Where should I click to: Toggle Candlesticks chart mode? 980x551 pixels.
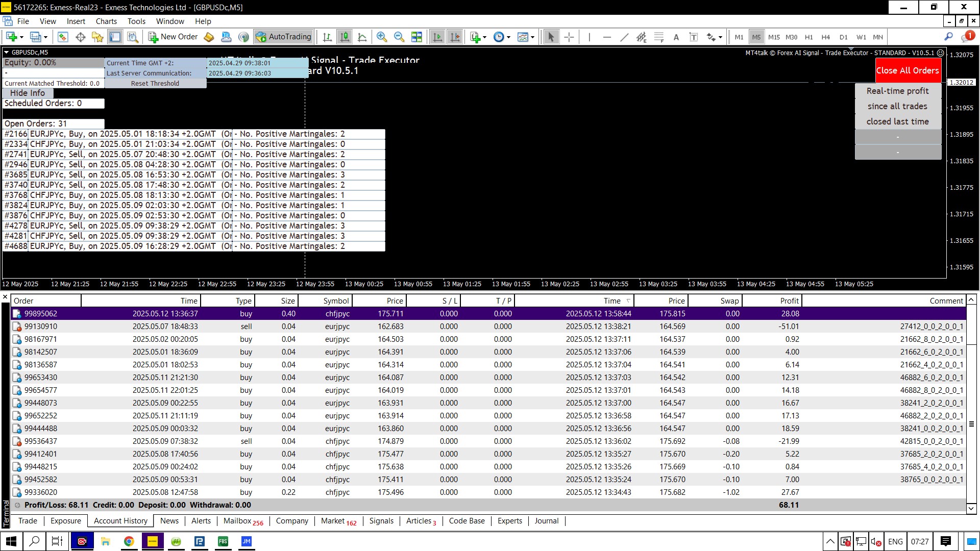[x=345, y=37]
